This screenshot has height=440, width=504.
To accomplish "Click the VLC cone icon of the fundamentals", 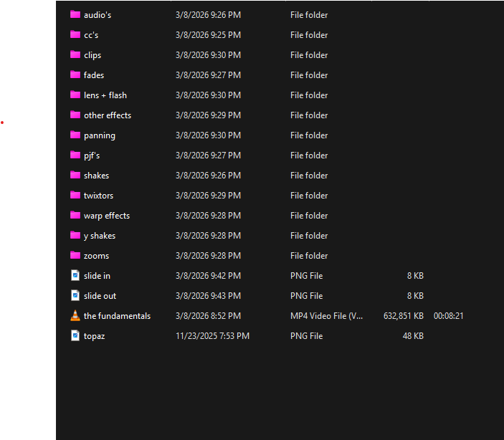I will click(x=75, y=315).
